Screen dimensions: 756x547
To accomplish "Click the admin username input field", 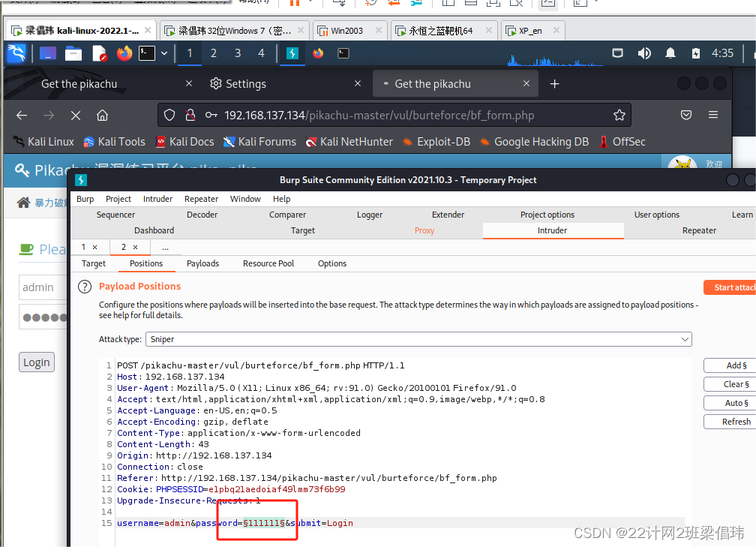I will tap(43, 287).
